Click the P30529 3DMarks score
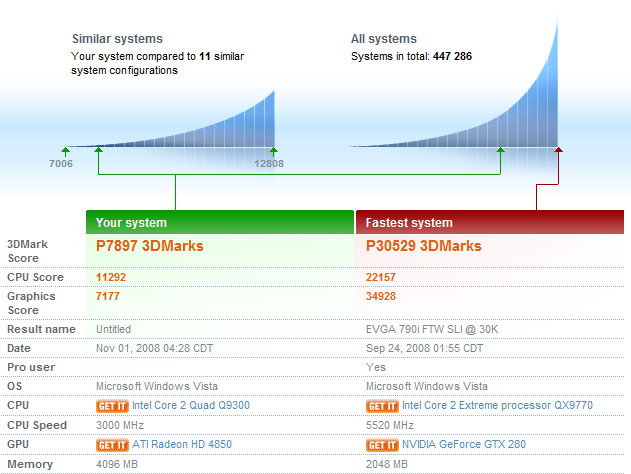The image size is (631, 474). click(x=423, y=246)
